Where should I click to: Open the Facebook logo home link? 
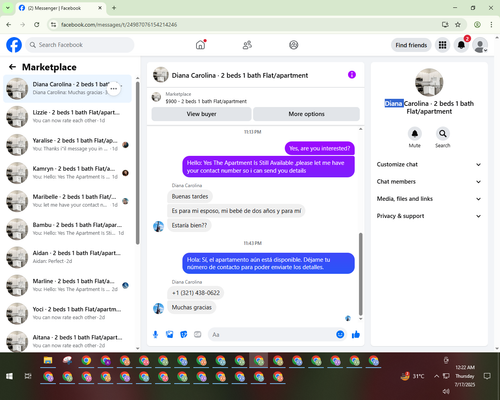pyautogui.click(x=14, y=45)
